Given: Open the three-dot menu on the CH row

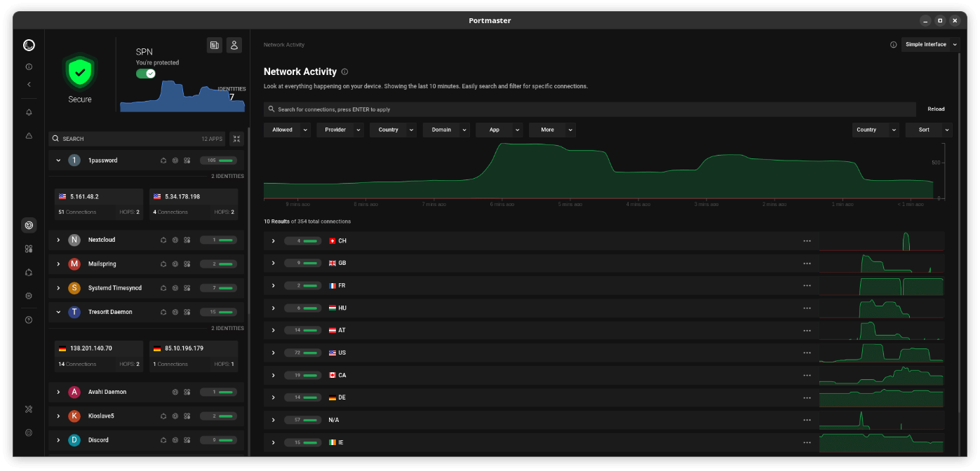Looking at the screenshot, I should click(x=807, y=240).
